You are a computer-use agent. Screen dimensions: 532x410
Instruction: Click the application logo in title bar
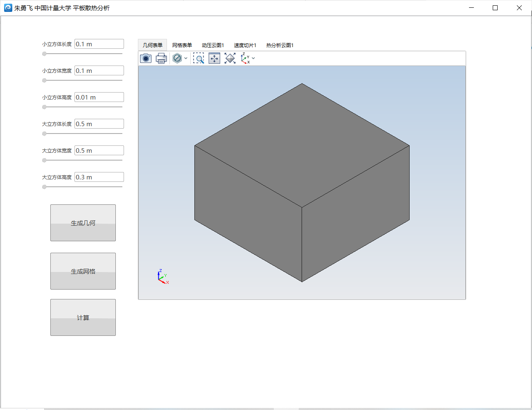8,8
